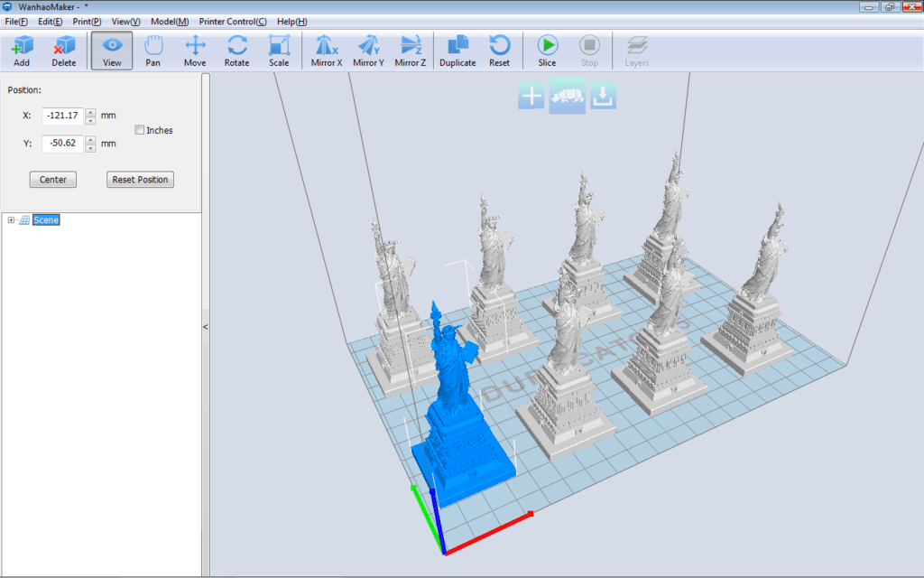Open the Layers view
Image resolution: width=924 pixels, height=578 pixels.
(636, 51)
